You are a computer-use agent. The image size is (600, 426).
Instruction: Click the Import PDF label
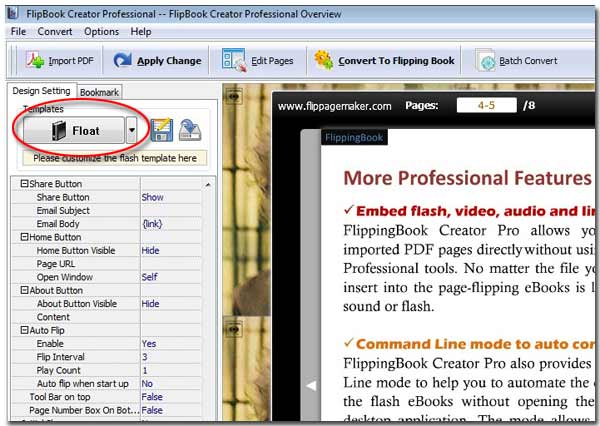pos(71,60)
